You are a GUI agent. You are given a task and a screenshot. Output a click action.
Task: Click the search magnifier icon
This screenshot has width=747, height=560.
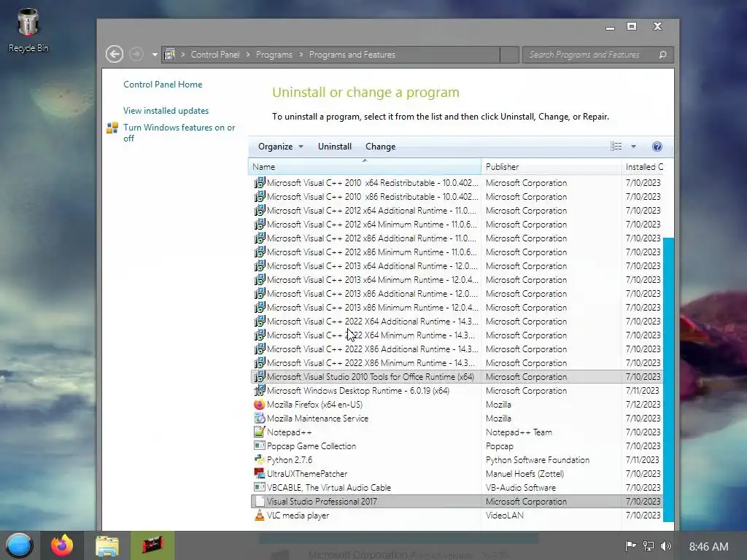(662, 55)
